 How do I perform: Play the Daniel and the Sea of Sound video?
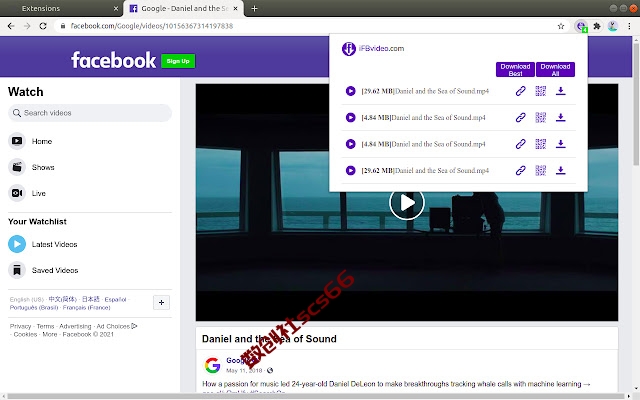click(x=407, y=202)
